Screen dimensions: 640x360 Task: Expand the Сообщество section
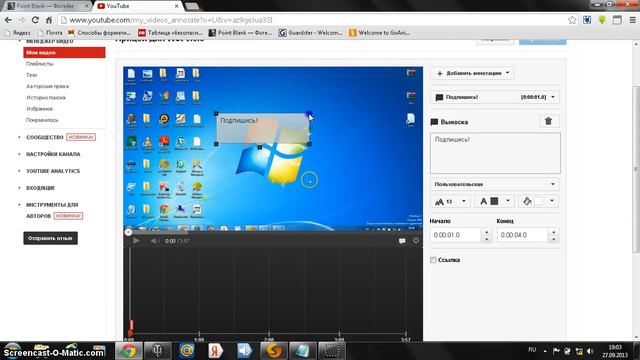(44, 138)
